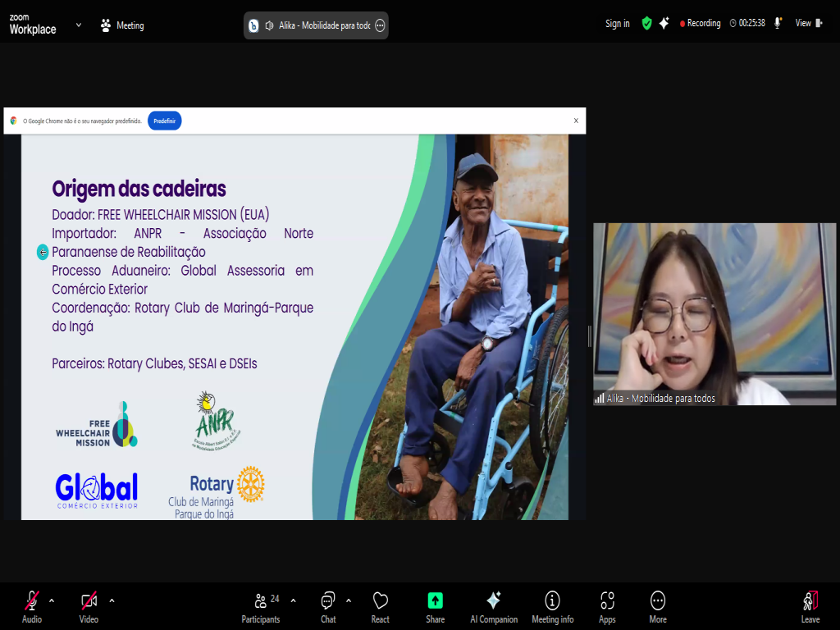
Task: Open the View layout menu
Action: (806, 24)
